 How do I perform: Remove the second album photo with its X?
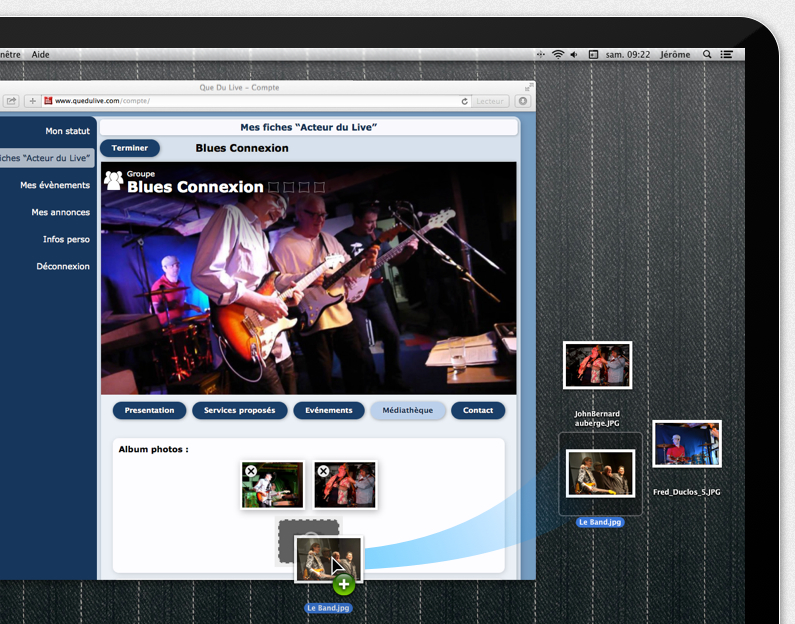[x=323, y=471]
